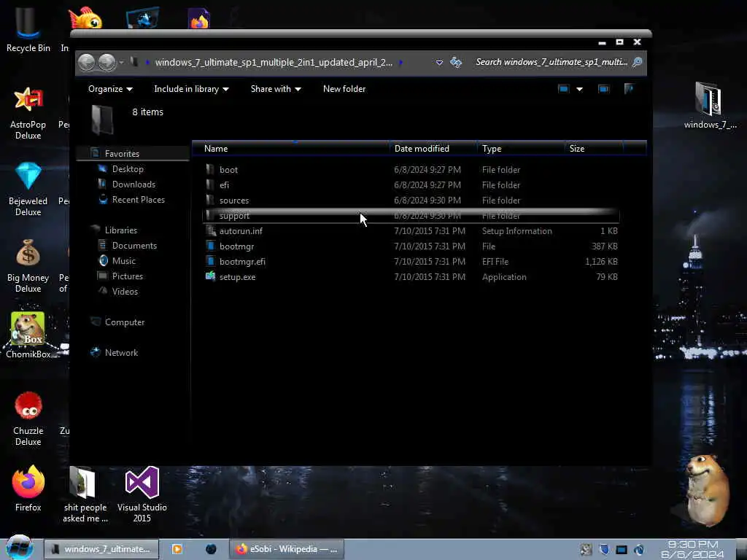Focus the Search windows_7_ultimate field
747x560 pixels.
pos(552,63)
